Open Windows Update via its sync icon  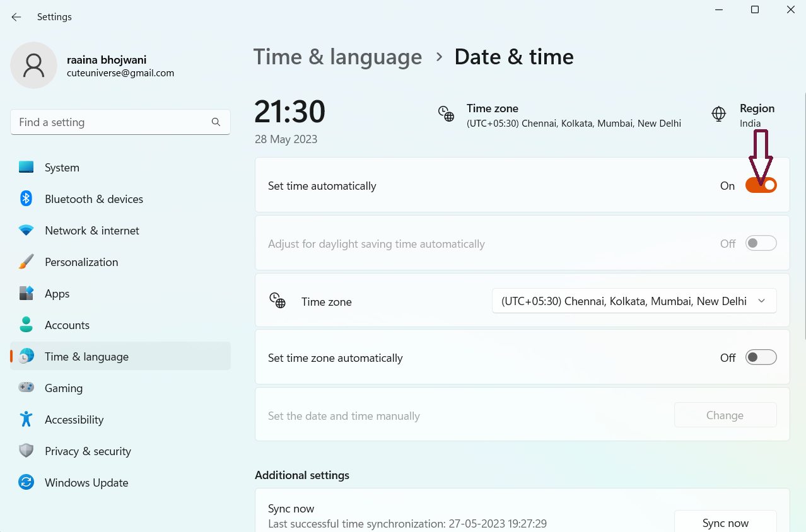click(26, 483)
